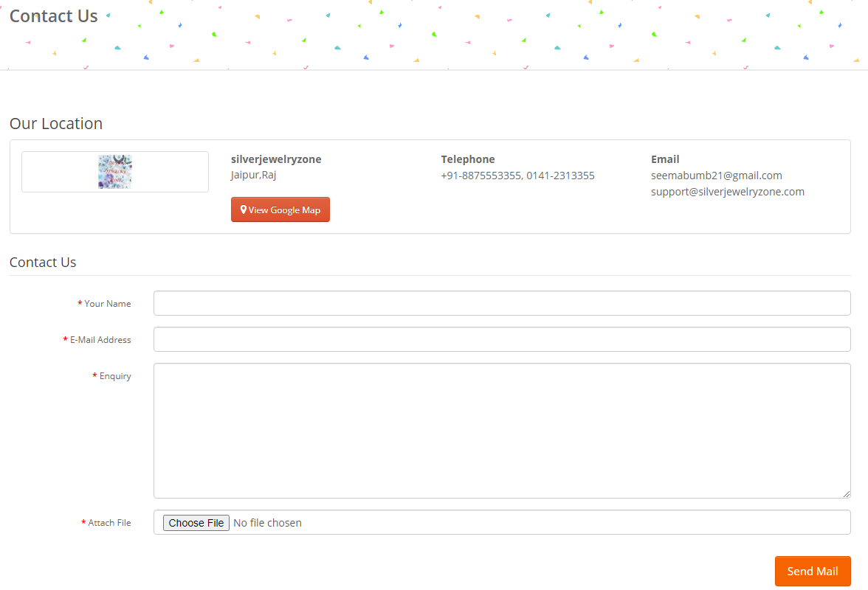Focus the Your Name input field
This screenshot has width=868, height=590.
click(502, 303)
